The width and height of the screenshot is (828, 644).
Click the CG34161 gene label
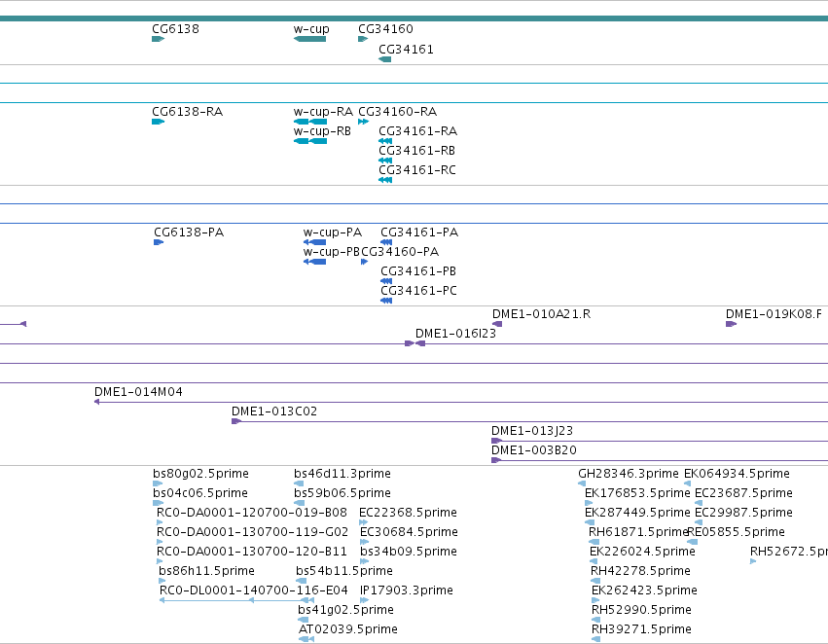point(406,50)
